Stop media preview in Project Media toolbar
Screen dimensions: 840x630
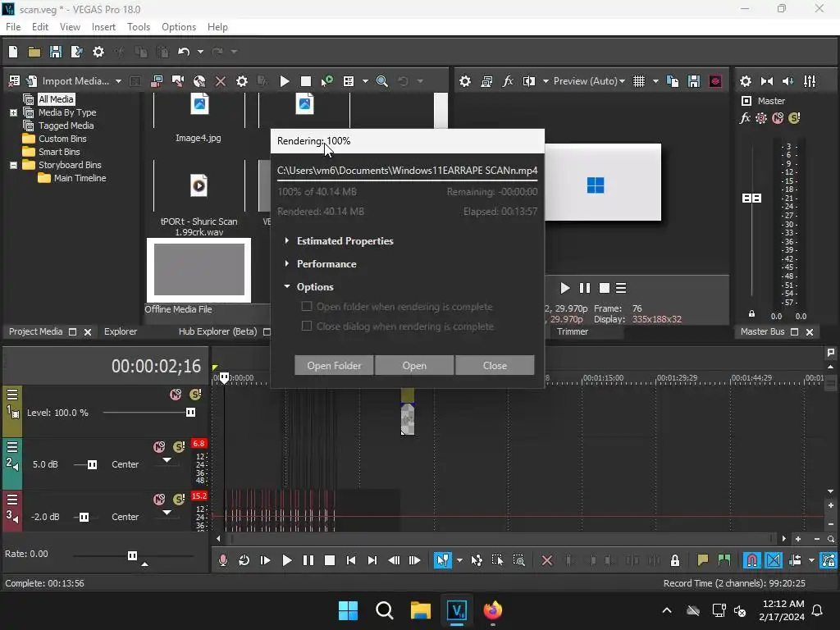[x=306, y=81]
